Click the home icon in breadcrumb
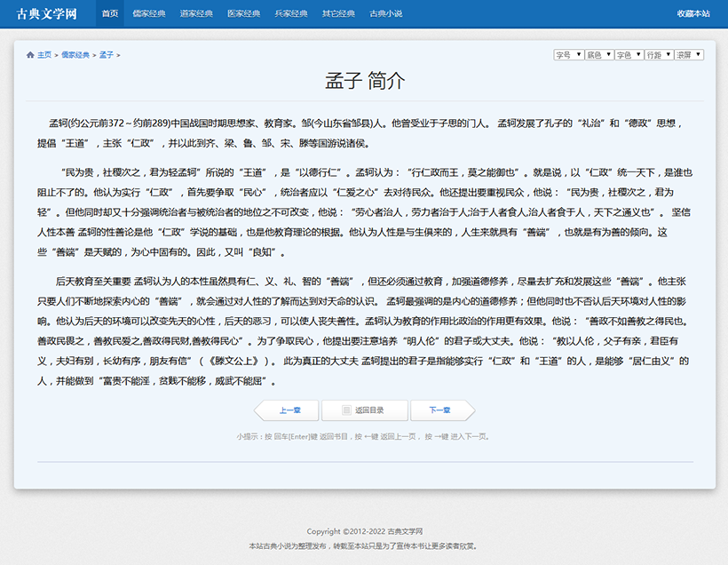The image size is (728, 565). click(x=30, y=55)
